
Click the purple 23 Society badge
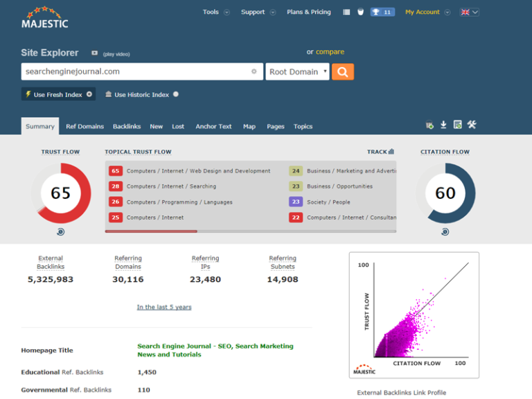(296, 202)
